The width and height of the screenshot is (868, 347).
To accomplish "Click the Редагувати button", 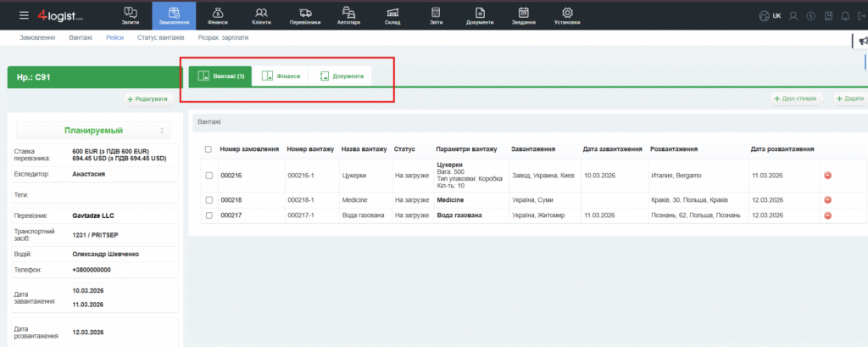I will 147,99.
